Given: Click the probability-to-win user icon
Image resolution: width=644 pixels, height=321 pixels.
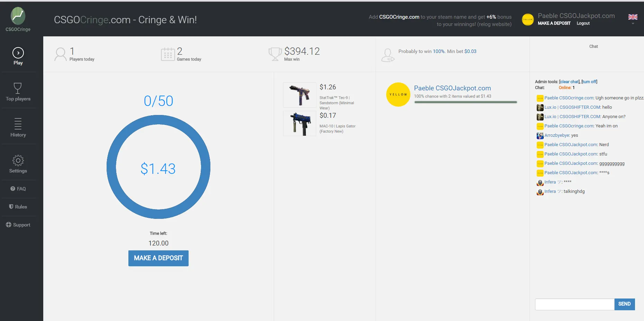Looking at the screenshot, I should coord(388,55).
